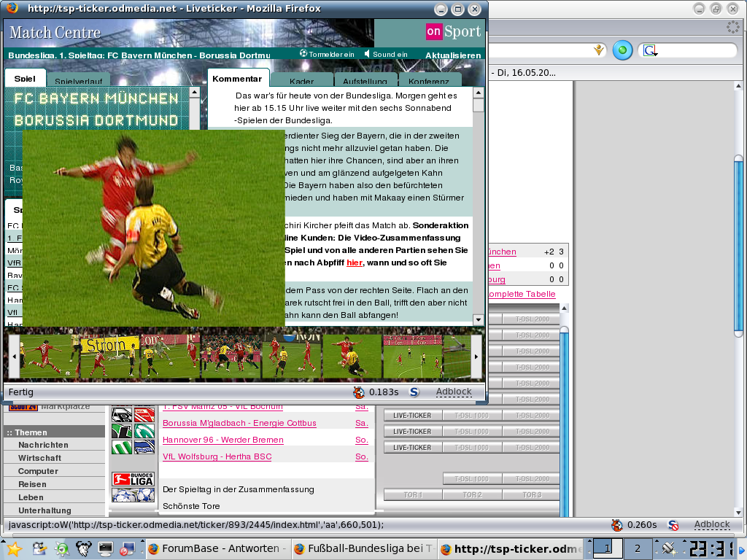Click the FlashGot S icon in Liveticker status bar

(x=414, y=392)
